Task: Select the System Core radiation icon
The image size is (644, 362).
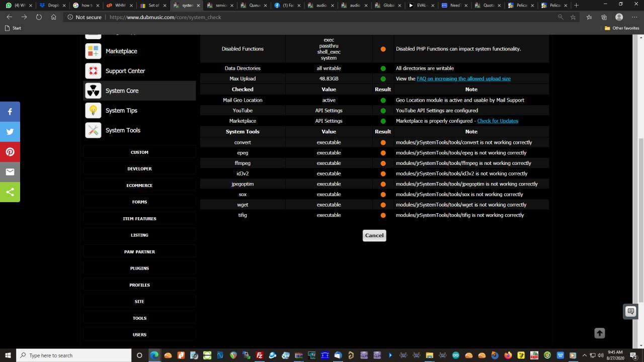Action: pyautogui.click(x=93, y=91)
